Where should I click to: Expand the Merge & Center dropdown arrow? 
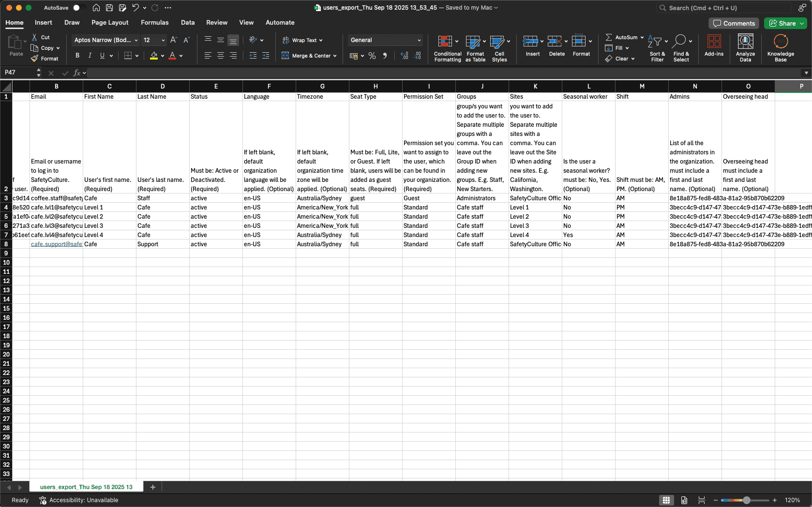coord(334,56)
